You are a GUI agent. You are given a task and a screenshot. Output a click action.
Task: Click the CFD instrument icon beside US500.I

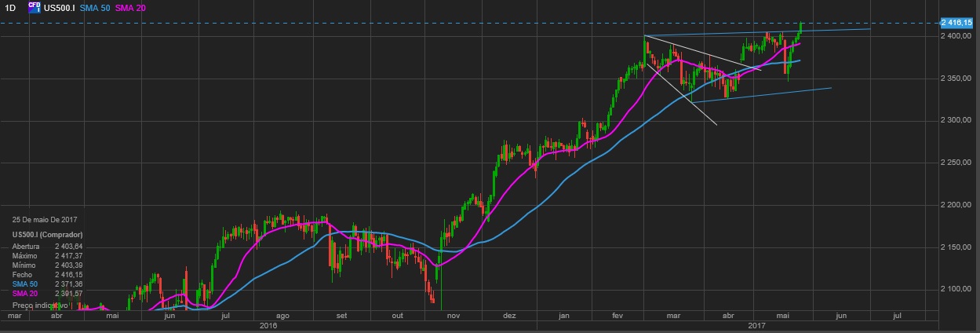point(35,7)
